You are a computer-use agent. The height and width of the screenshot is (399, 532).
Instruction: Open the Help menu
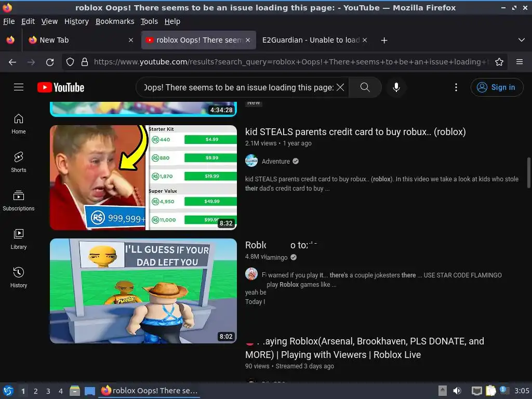172,21
